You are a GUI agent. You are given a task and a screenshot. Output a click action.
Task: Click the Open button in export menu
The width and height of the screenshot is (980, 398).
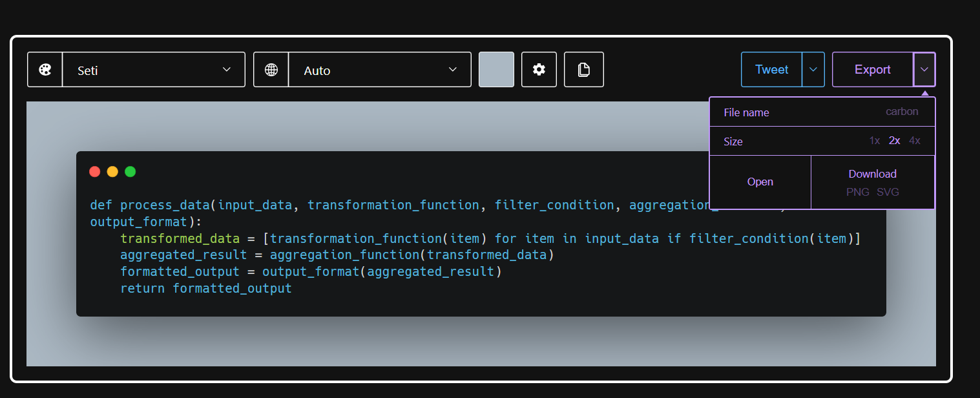(x=760, y=182)
